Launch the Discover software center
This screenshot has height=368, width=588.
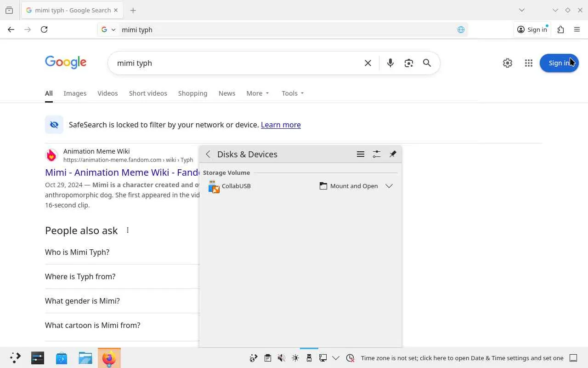tap(62, 358)
